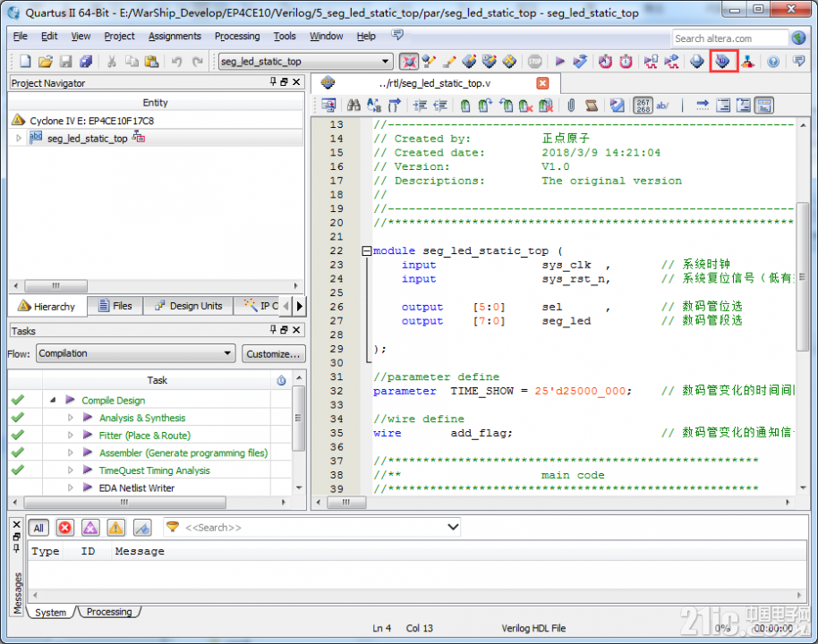Click the Customize... button
The width and height of the screenshot is (818, 644).
tap(273, 354)
